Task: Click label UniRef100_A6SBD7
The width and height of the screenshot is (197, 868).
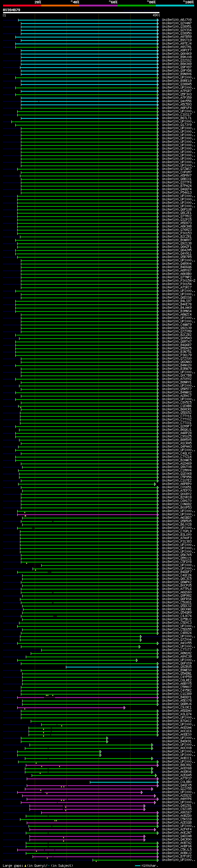Action: tap(177, 518)
